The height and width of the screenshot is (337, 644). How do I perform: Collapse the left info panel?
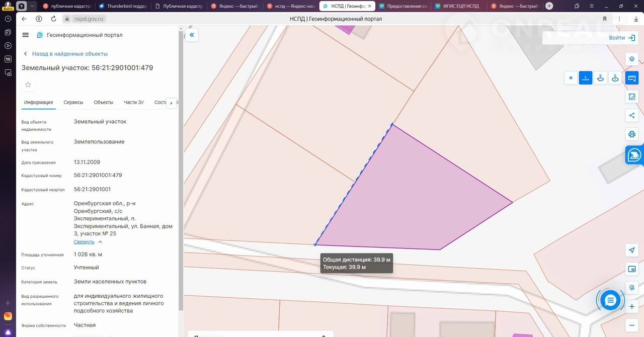coord(192,35)
